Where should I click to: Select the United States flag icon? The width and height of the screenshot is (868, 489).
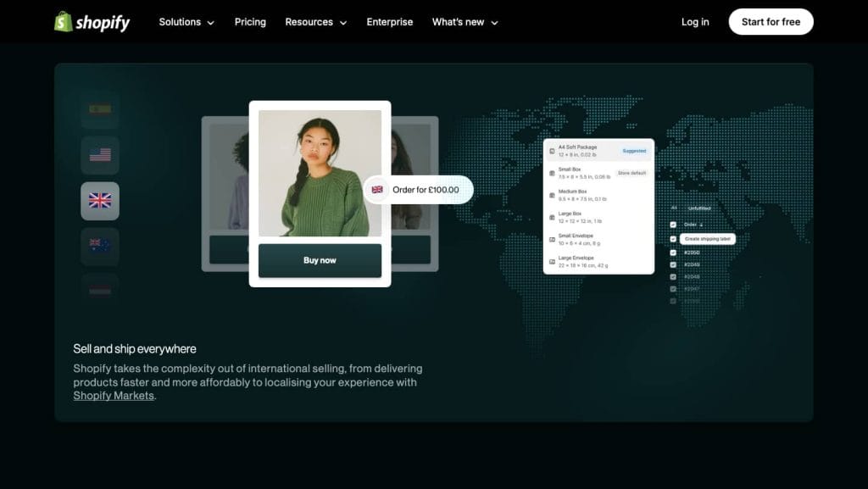click(99, 154)
